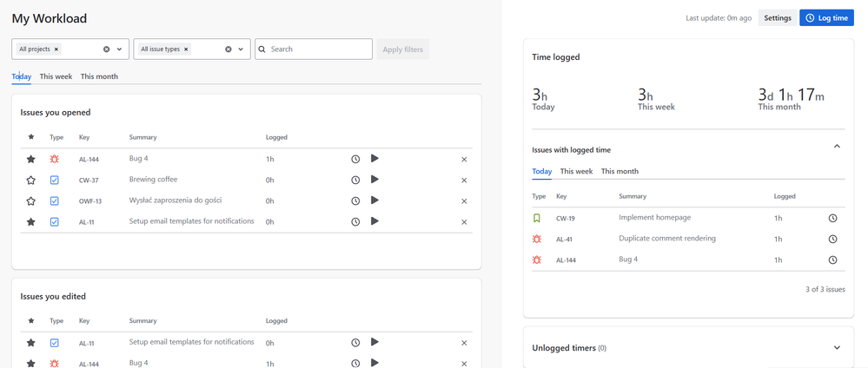Open clock icon for AL-144 in logged time

(832, 260)
